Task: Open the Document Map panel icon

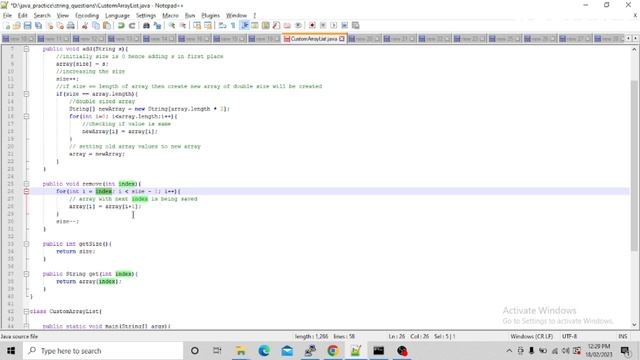Action: (266, 25)
